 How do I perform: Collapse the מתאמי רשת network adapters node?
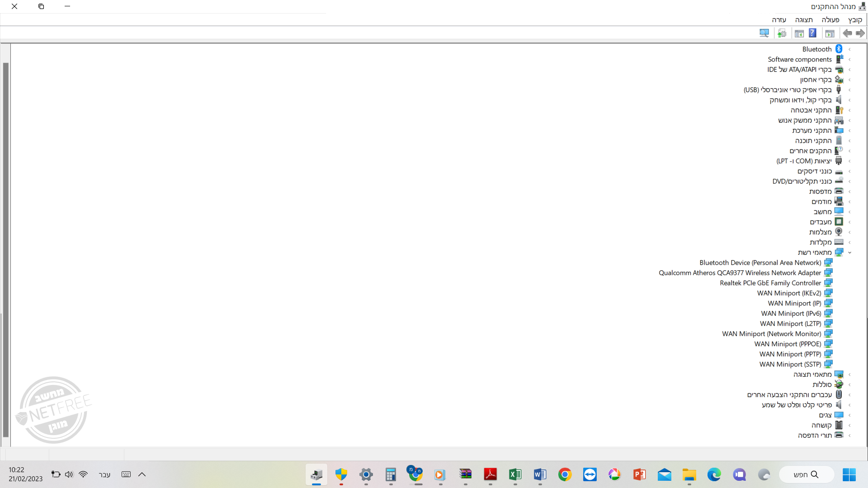[850, 253]
